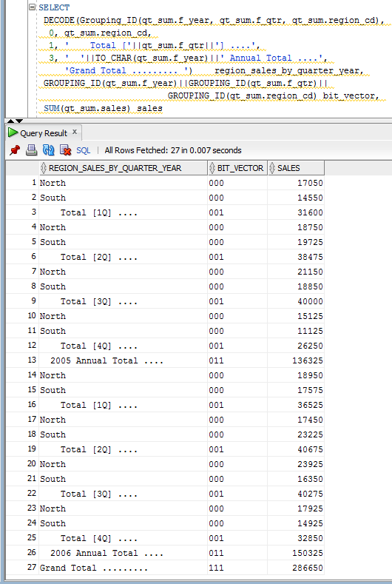Click the sort icon beside the BIT_VECTOR header

pos(212,168)
